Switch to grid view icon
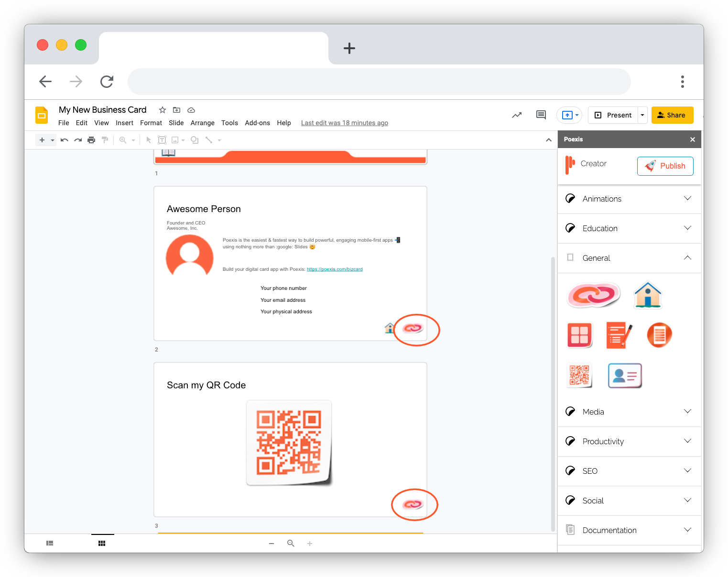The image size is (728, 577). point(102,543)
